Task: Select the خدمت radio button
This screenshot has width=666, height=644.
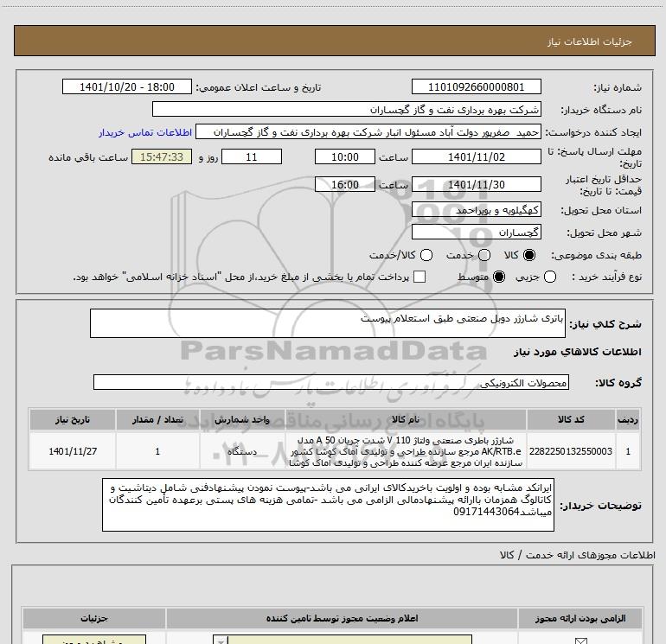Action: (x=484, y=255)
